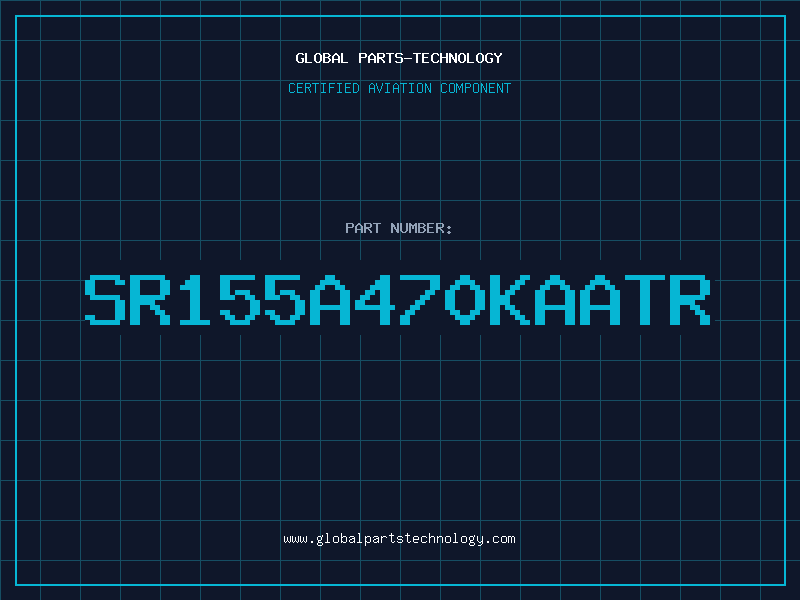Image resolution: width=800 pixels, height=600 pixels.
Task: Click the GLOBAL PARTS-TECHNOLOGY heading
Action: click(399, 58)
